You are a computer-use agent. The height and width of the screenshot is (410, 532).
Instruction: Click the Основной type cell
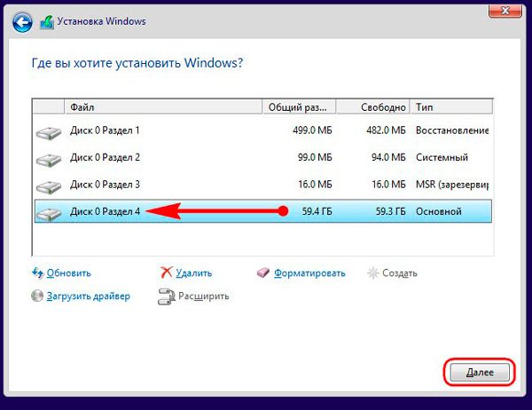(439, 211)
